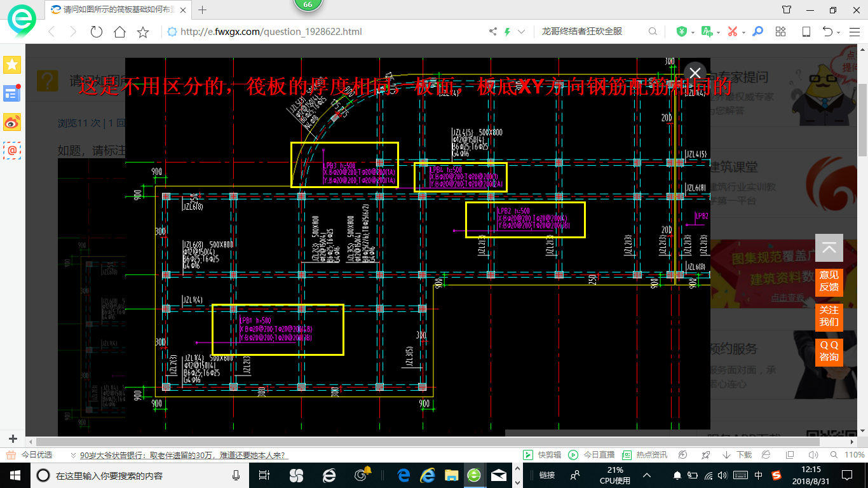868x488 pixels.
Task: Select the 请问如图所示的筏板基础 tab
Action: point(119,10)
